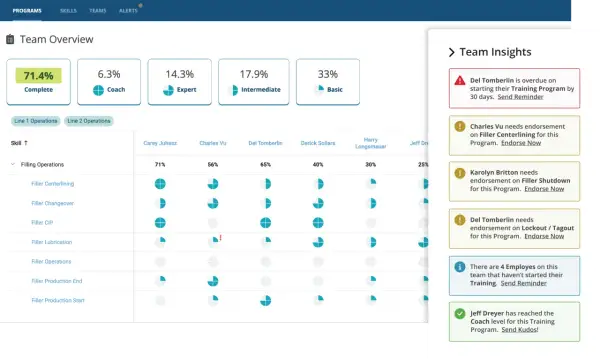The height and width of the screenshot is (360, 600).
Task: Toggle the Line 1 Operations filter chip
Action: tap(36, 121)
